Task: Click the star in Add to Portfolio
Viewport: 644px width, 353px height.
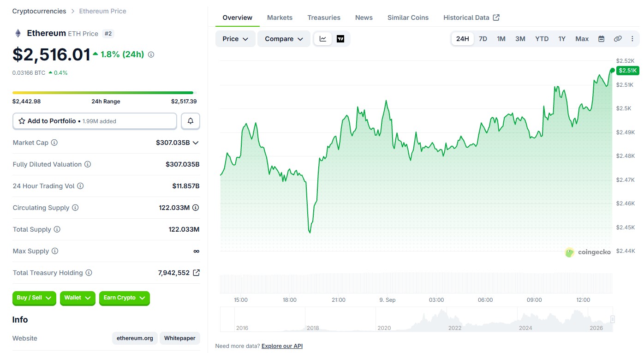Action: [22, 121]
